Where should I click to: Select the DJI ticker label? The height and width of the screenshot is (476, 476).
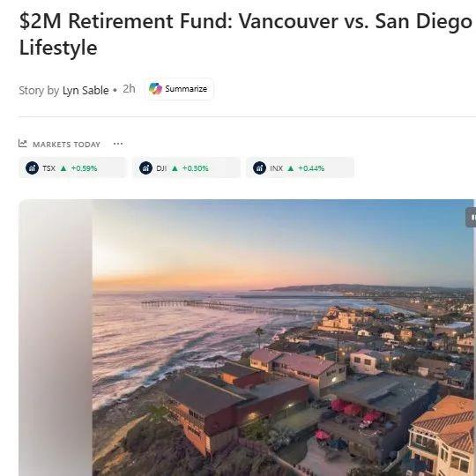pos(161,168)
